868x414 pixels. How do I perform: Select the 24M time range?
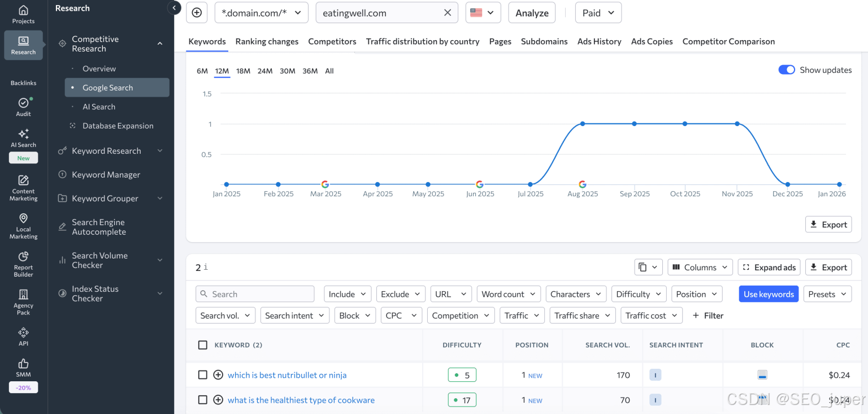265,71
